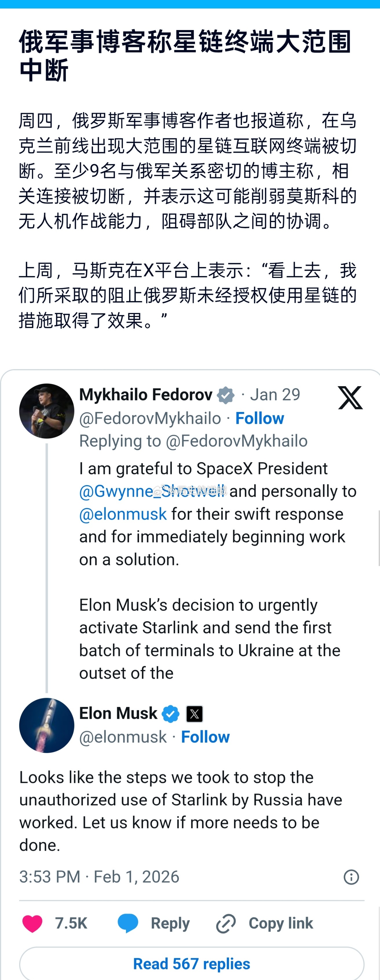Tap the copy link chain icon
Screen dimensions: 380x980
[226, 923]
